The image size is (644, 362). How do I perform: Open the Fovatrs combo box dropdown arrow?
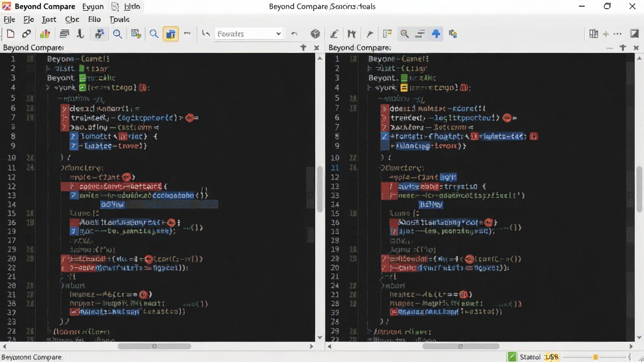(279, 34)
